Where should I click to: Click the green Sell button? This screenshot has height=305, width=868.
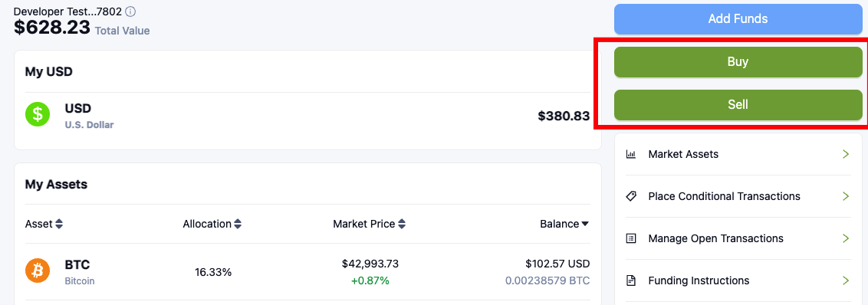738,105
